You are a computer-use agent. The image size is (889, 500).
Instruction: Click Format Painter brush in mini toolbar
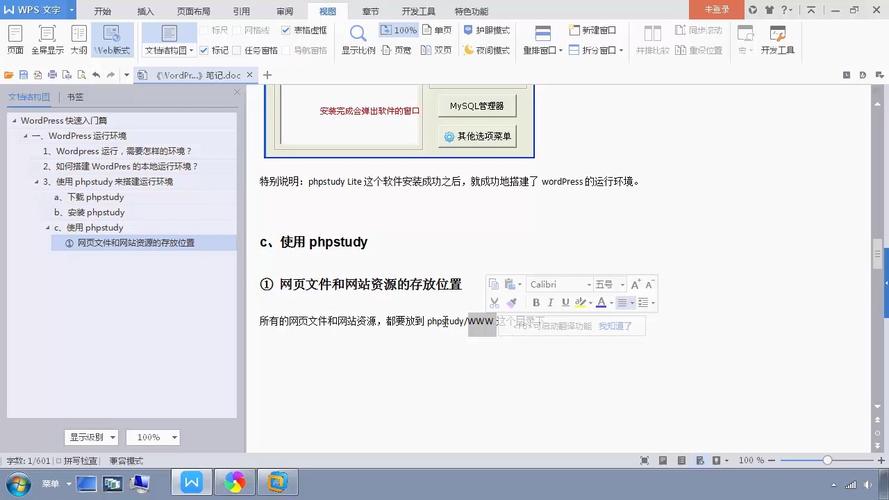click(511, 303)
